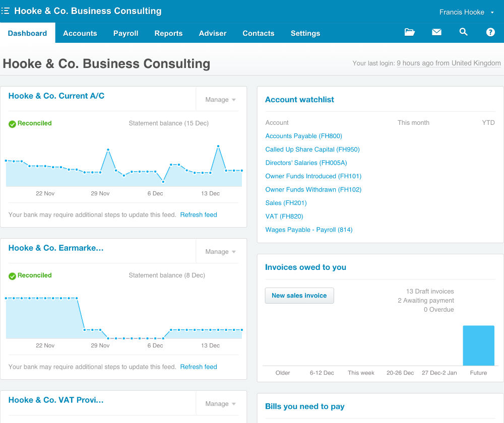Expand Manage for Hooke & Co. Current A/C
Image resolution: width=504 pixels, height=423 pixels.
point(221,100)
